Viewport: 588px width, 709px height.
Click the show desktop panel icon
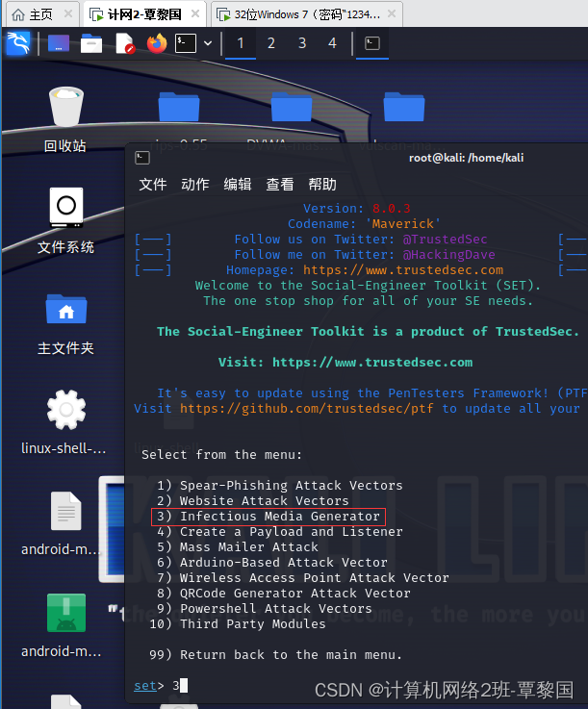click(59, 43)
